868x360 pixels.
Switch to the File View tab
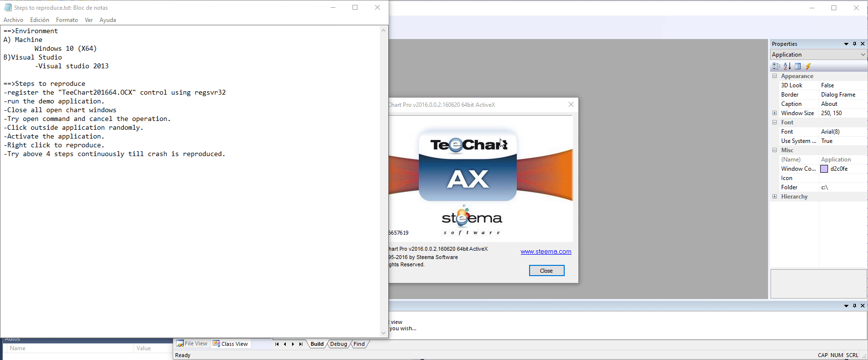click(x=192, y=344)
